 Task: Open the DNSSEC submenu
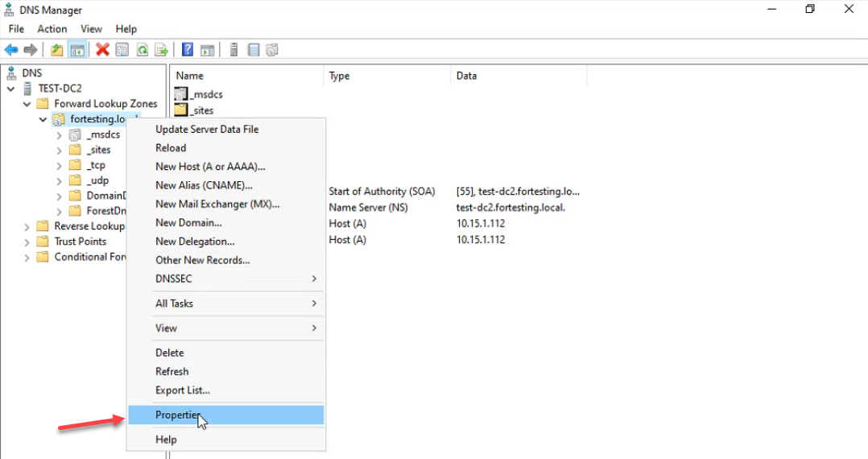point(225,279)
